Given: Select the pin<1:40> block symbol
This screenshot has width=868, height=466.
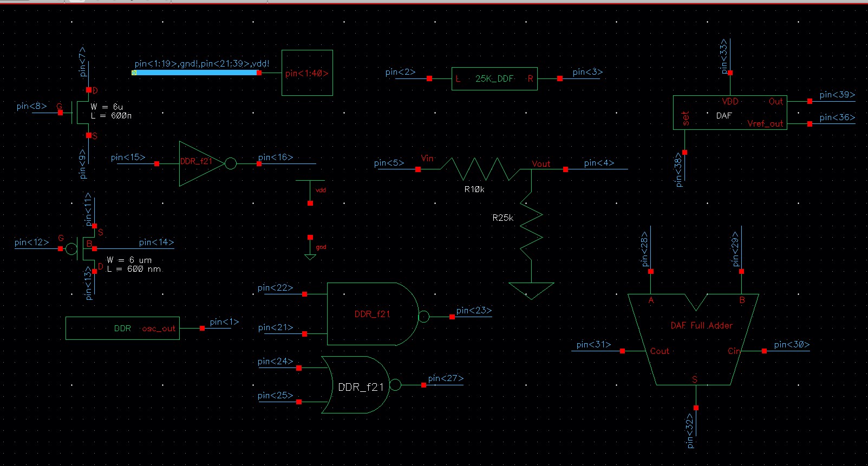Looking at the screenshot, I should tap(307, 73).
